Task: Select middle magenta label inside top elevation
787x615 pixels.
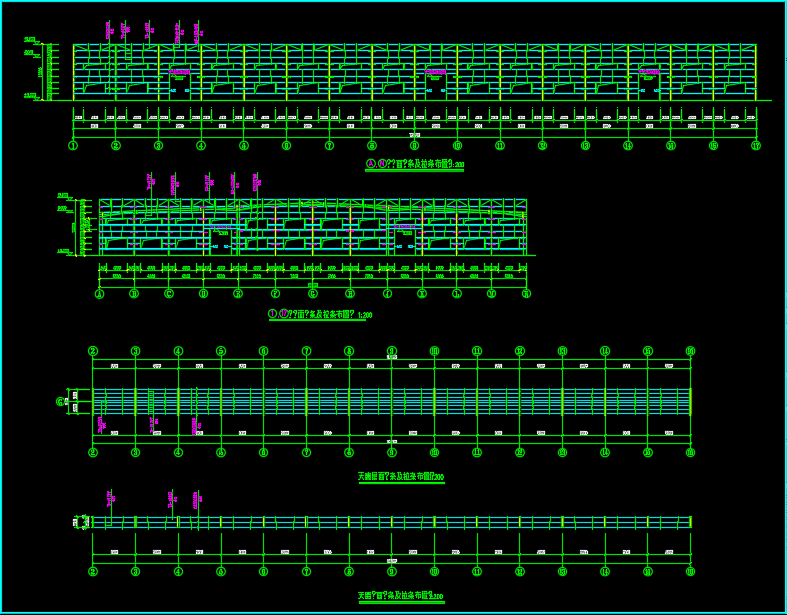Action: coord(435,72)
